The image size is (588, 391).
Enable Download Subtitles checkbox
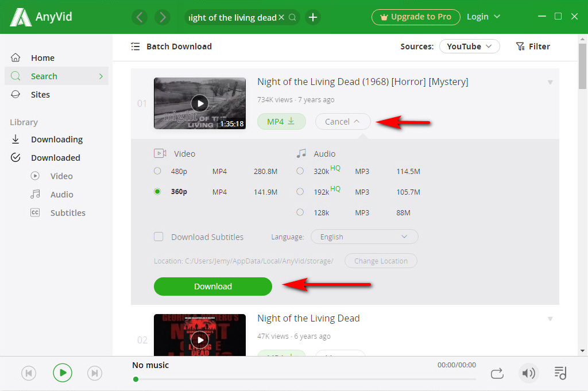[158, 237]
